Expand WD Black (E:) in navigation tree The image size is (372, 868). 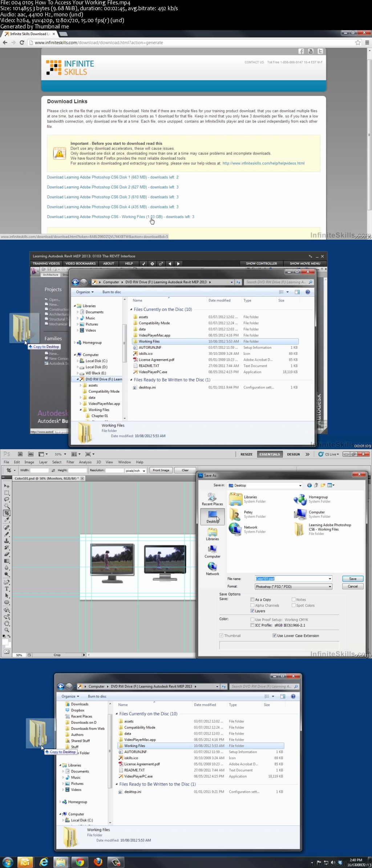coord(78,373)
